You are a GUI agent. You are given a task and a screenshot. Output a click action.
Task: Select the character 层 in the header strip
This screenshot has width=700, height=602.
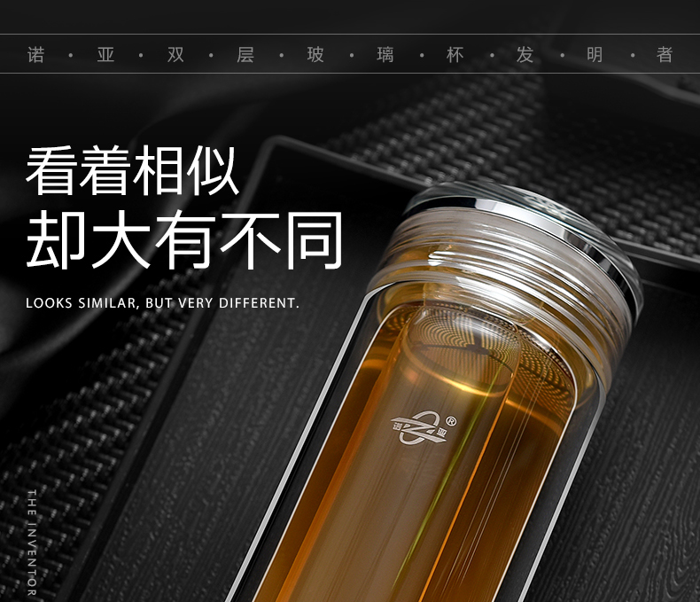(245, 55)
